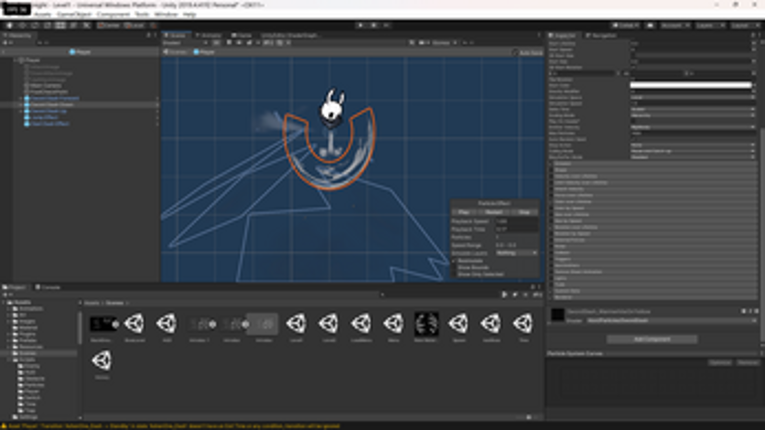
Task: Toggle 2D mode in Scene view
Action: 216,43
